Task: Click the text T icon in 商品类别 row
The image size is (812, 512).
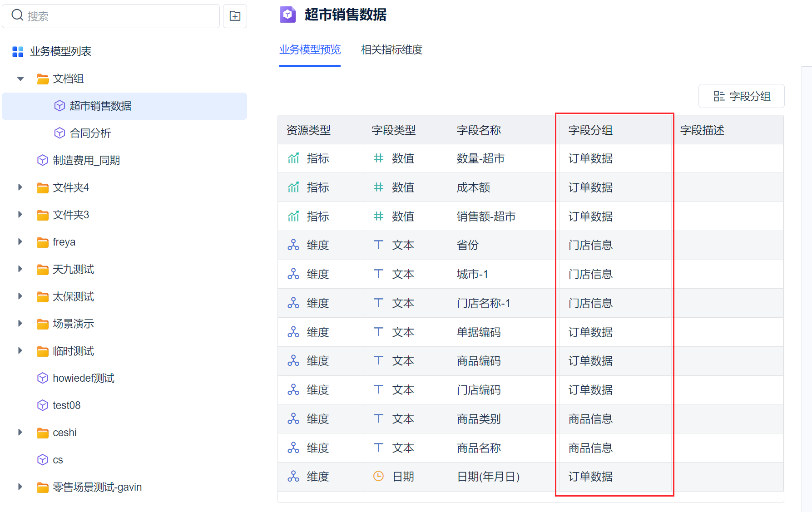Action: click(378, 418)
